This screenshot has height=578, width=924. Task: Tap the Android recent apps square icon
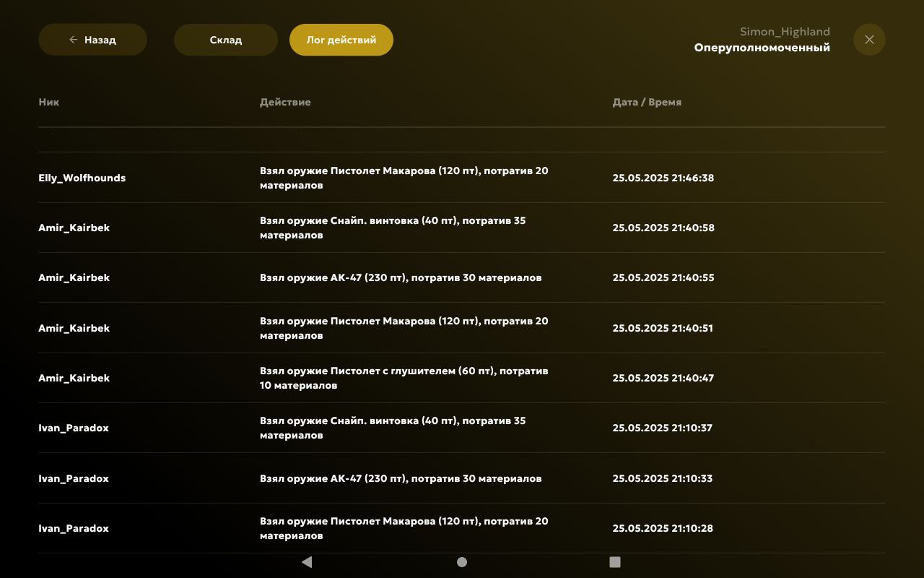tap(615, 562)
